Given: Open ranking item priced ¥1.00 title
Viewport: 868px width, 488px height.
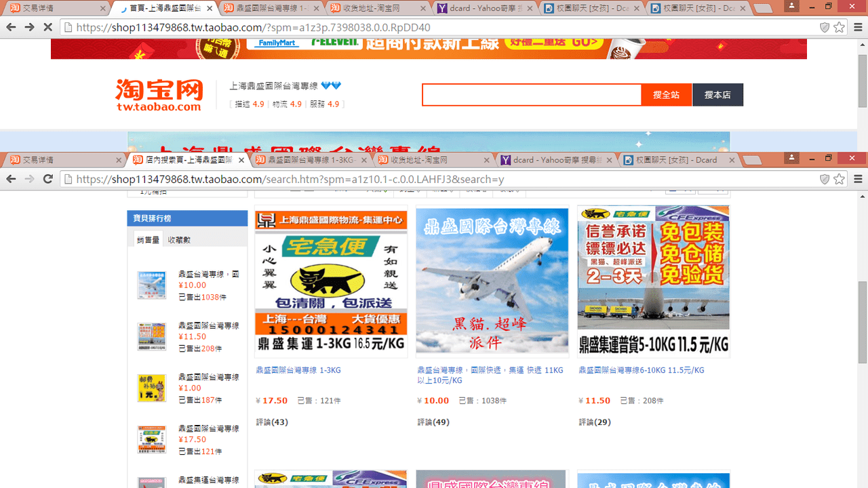Looking at the screenshot, I should tap(208, 377).
